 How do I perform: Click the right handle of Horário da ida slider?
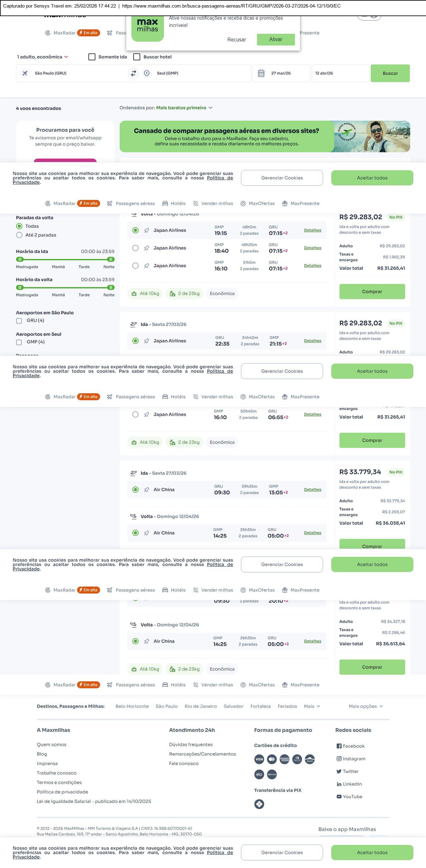[x=111, y=259]
